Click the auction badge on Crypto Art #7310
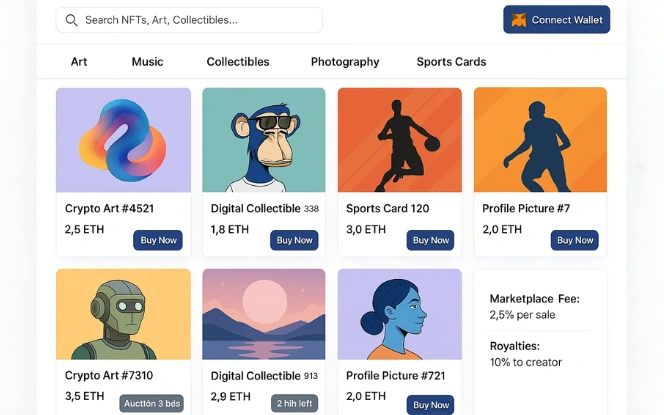Screen dimensions: 664x415 151,403
